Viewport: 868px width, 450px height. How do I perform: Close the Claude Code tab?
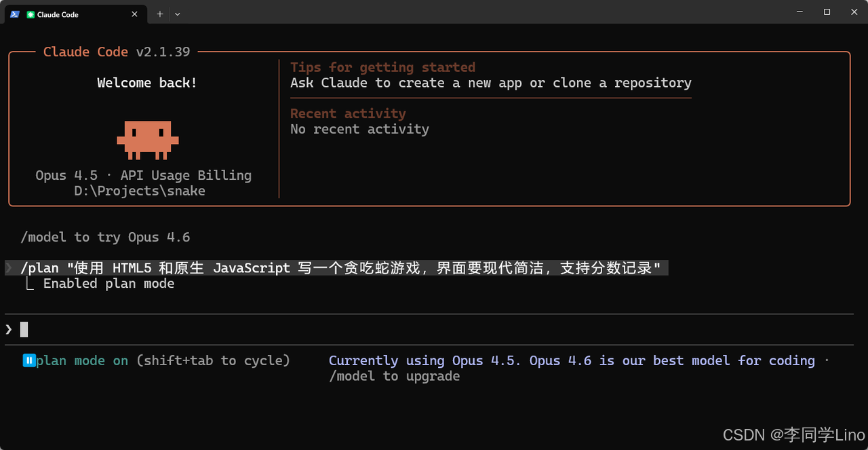click(134, 14)
